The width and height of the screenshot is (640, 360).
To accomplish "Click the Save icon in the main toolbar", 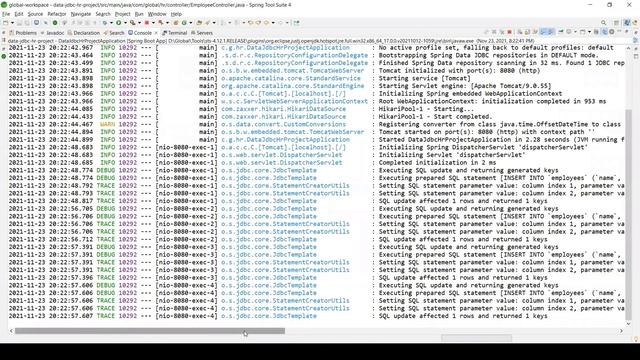I will [x=19, y=23].
